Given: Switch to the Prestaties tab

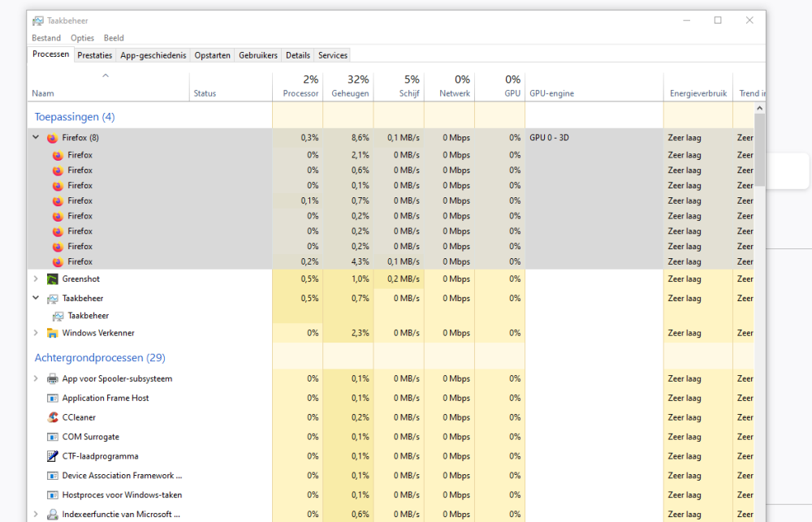Looking at the screenshot, I should (x=94, y=54).
